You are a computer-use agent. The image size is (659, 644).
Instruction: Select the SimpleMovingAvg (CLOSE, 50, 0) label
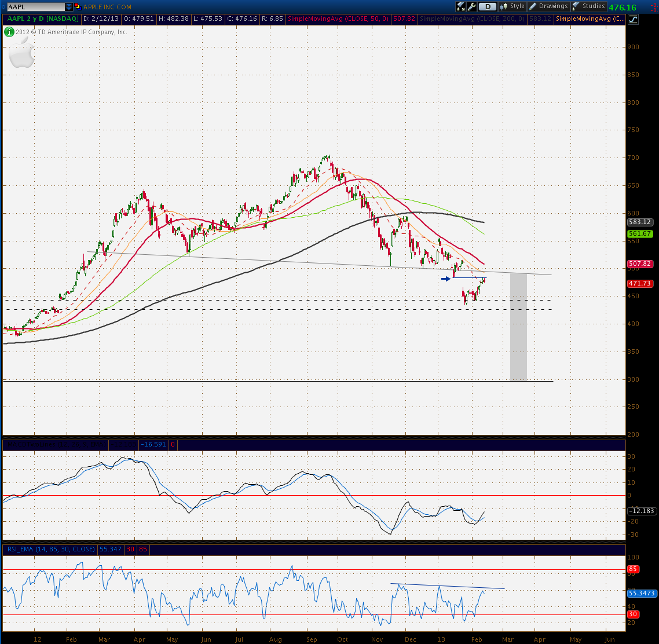[x=338, y=19]
